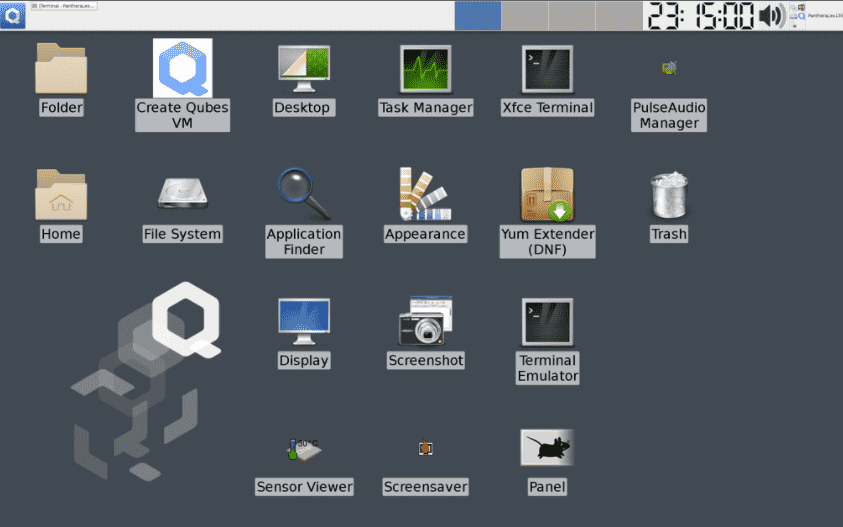
Task: Click the blue Qubes tray icon
Action: click(801, 16)
